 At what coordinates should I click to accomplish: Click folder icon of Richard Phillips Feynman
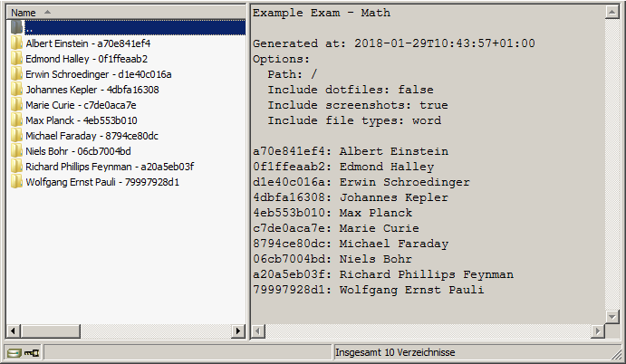pos(16,167)
